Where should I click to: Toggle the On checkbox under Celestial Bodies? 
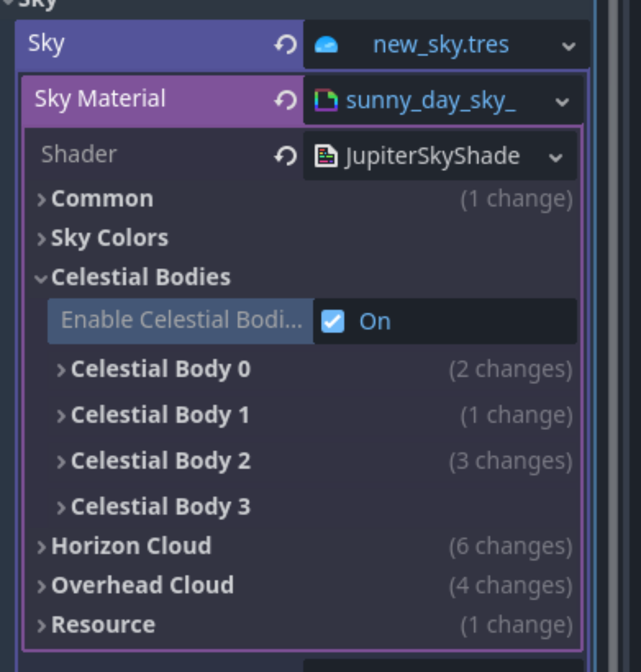click(332, 321)
